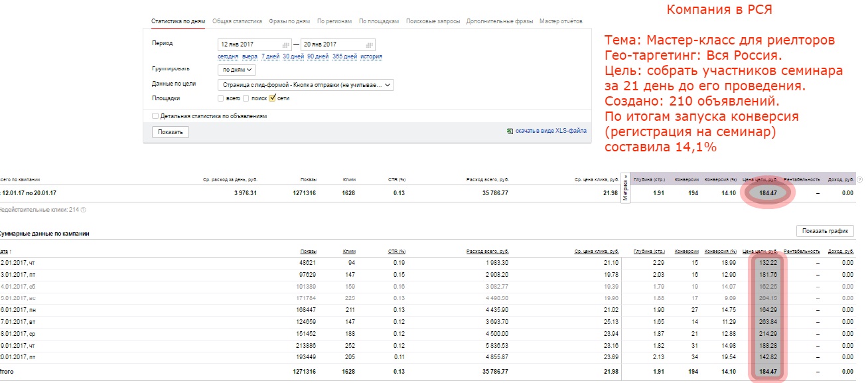Screen dimensions: 868x383
Task: Sort by Ср. цена клика in Суммарные данные table
Action: click(597, 252)
